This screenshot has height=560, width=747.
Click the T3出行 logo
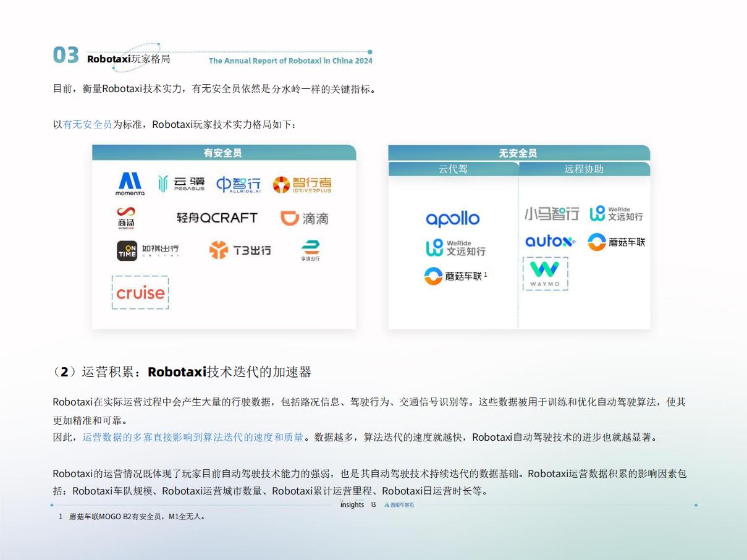click(240, 250)
